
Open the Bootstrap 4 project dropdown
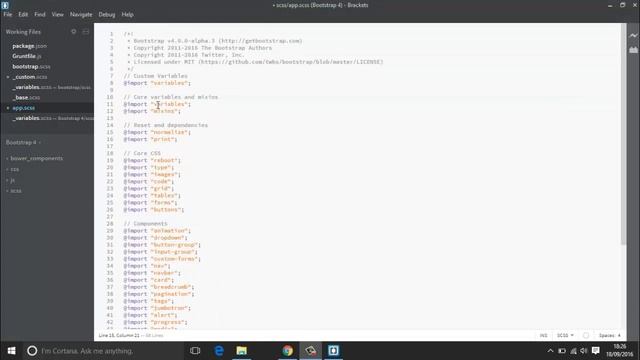pos(23,142)
